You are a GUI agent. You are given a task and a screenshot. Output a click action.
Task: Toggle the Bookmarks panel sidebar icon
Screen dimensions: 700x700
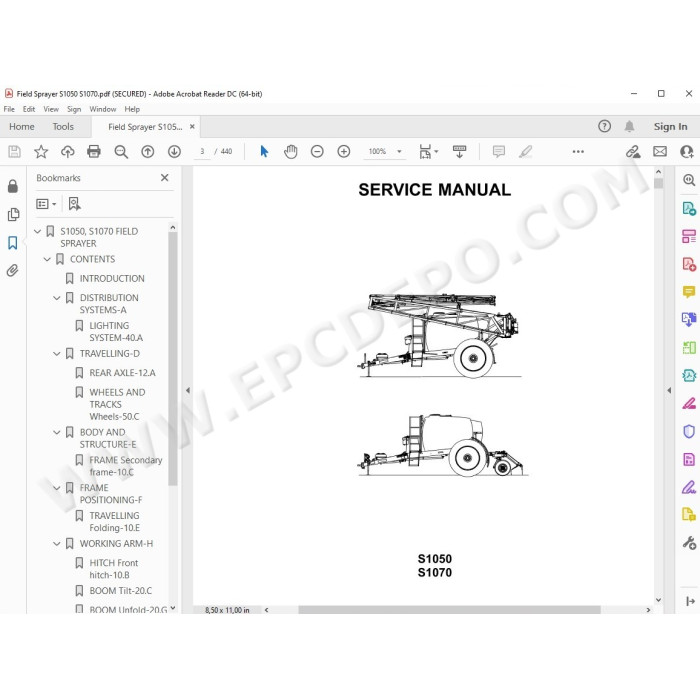pyautogui.click(x=12, y=243)
